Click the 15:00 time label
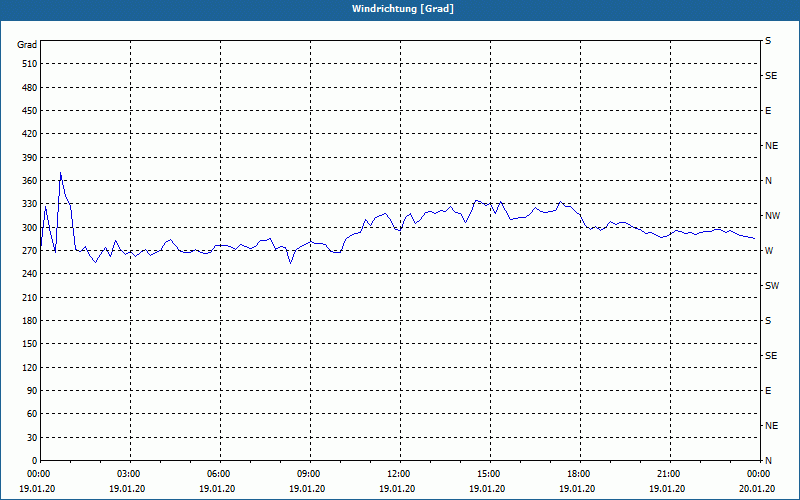 488,474
